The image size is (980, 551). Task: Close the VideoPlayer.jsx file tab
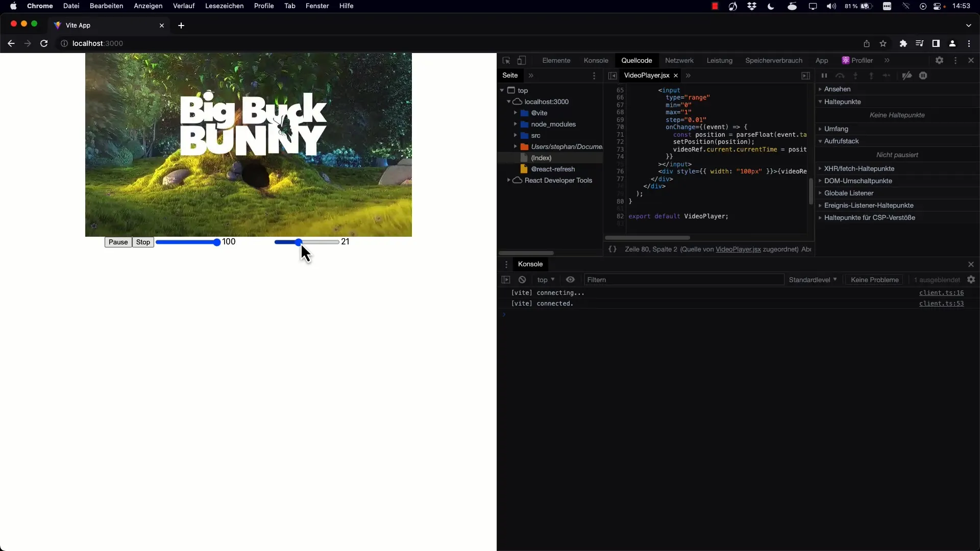676,76
